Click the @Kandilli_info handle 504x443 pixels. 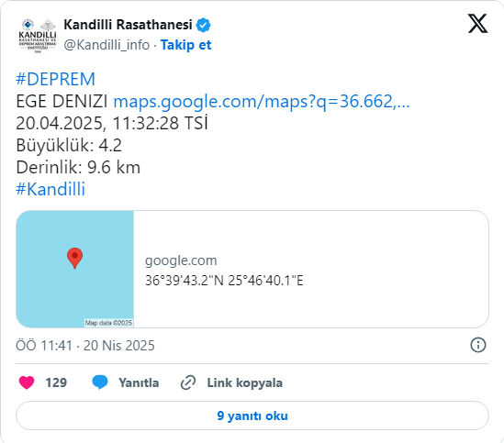[106, 45]
